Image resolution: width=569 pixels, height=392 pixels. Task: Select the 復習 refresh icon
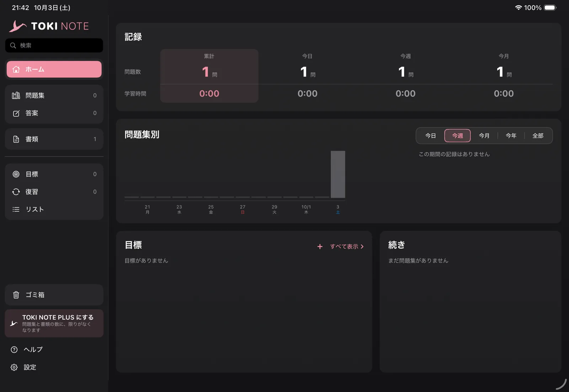pos(16,192)
